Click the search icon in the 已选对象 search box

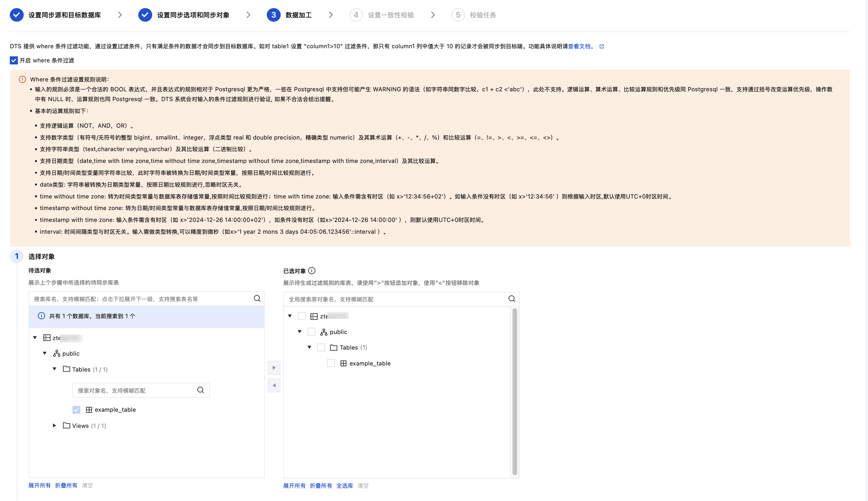coord(511,299)
